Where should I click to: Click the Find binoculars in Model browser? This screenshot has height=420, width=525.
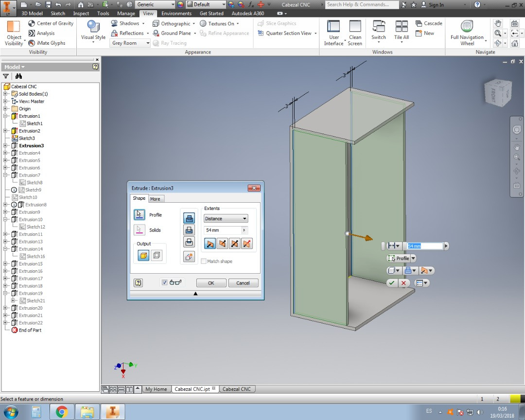coord(18,76)
